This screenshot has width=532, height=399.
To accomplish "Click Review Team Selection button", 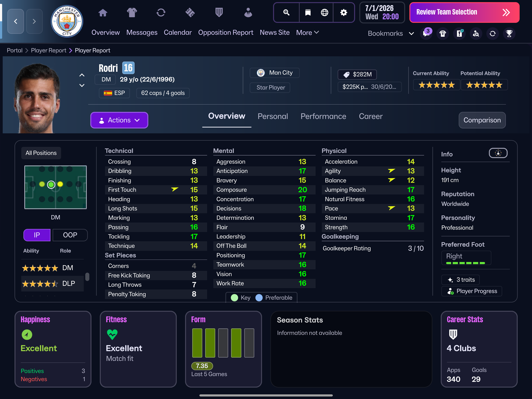I will coord(464,12).
